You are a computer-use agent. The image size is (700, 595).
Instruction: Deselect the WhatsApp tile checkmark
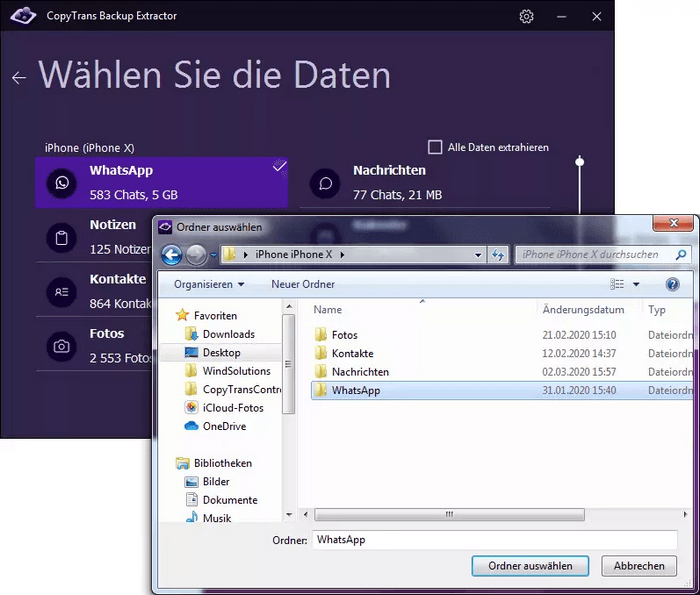click(279, 166)
